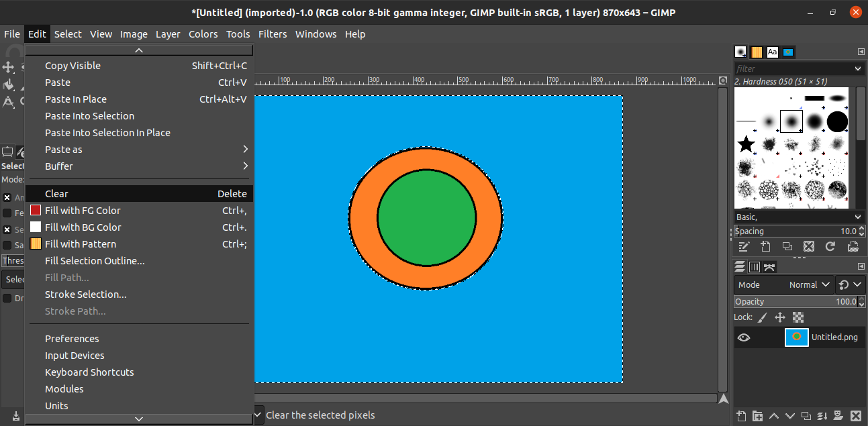Screen dimensions: 868x426
Task: Click the Edit brush icon
Action: (743, 247)
